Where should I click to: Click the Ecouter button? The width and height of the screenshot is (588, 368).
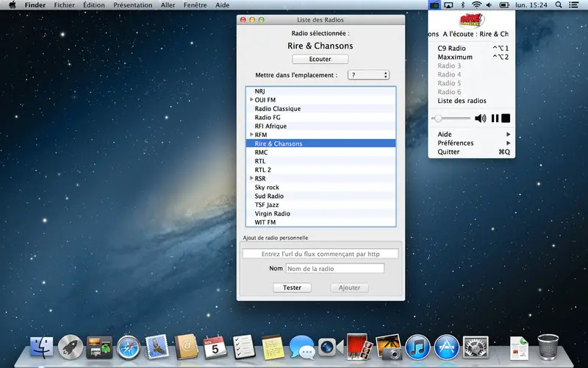(320, 59)
